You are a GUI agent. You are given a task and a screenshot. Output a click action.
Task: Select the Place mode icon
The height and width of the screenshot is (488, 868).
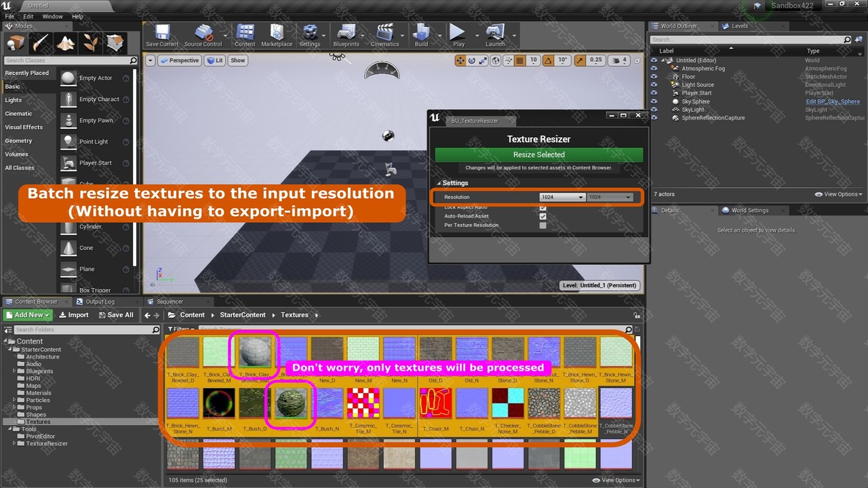16,43
